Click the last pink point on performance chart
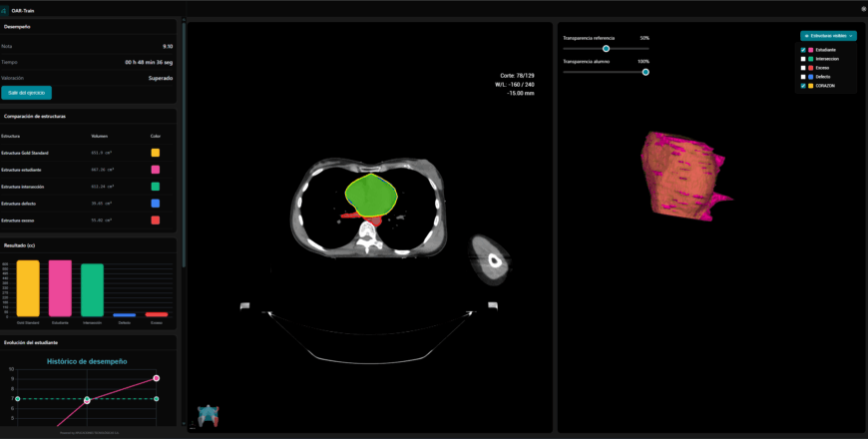The image size is (868, 439). pos(157,378)
